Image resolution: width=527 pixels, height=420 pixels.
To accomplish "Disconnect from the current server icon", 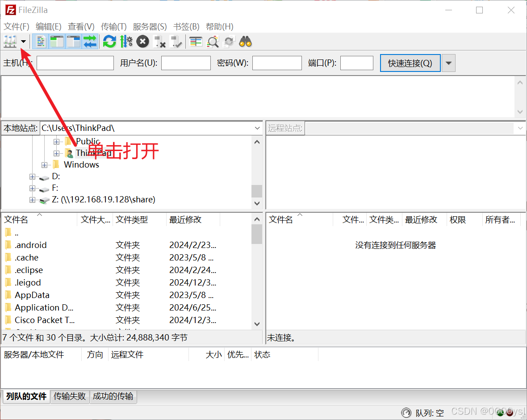I will click(159, 42).
